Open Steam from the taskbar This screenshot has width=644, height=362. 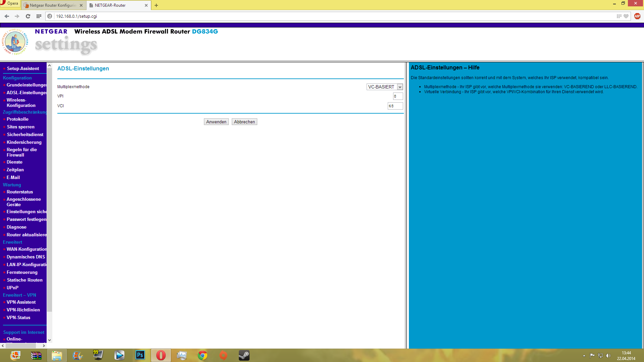pyautogui.click(x=244, y=355)
